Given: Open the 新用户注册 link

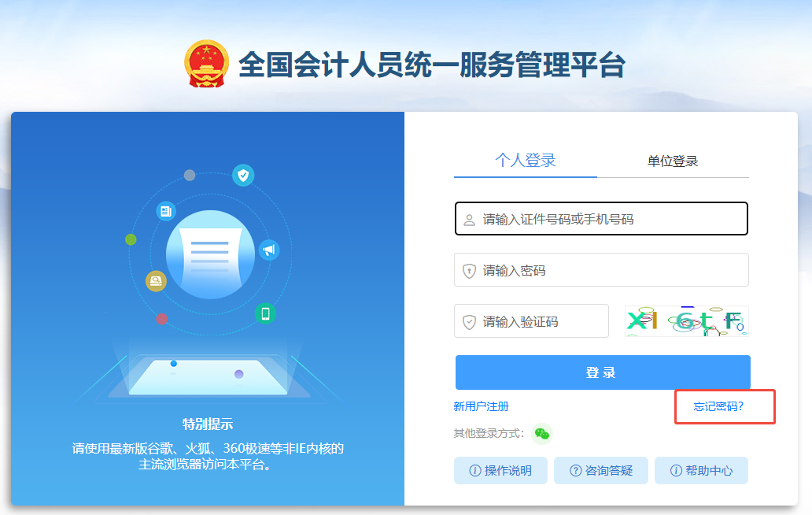Looking at the screenshot, I should 481,406.
